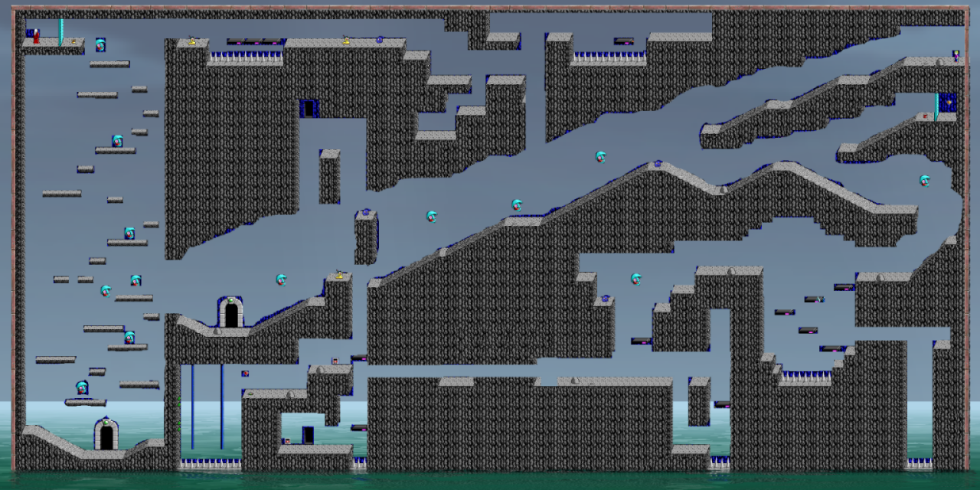Click the small item box beside the lower cave doorway

coord(287,441)
